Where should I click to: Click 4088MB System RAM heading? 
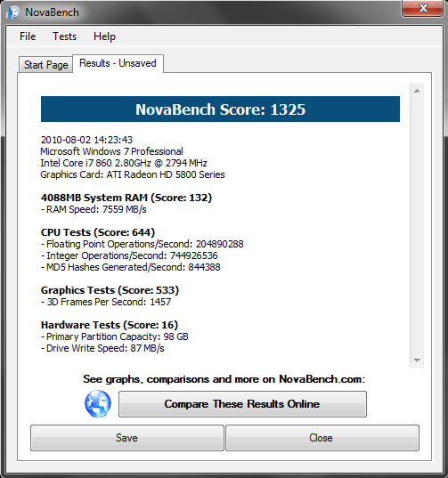click(126, 198)
